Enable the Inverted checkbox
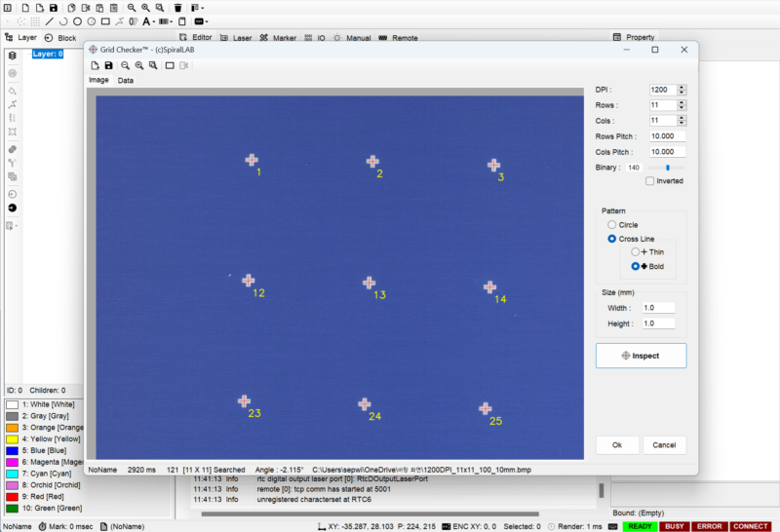780x532 pixels. [650, 181]
